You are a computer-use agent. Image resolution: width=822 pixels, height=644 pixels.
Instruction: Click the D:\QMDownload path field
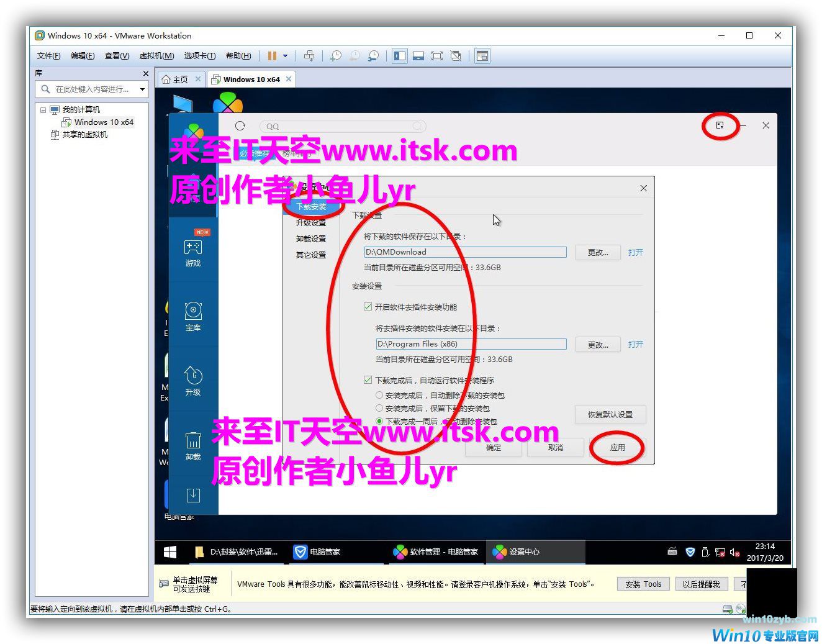tap(465, 252)
